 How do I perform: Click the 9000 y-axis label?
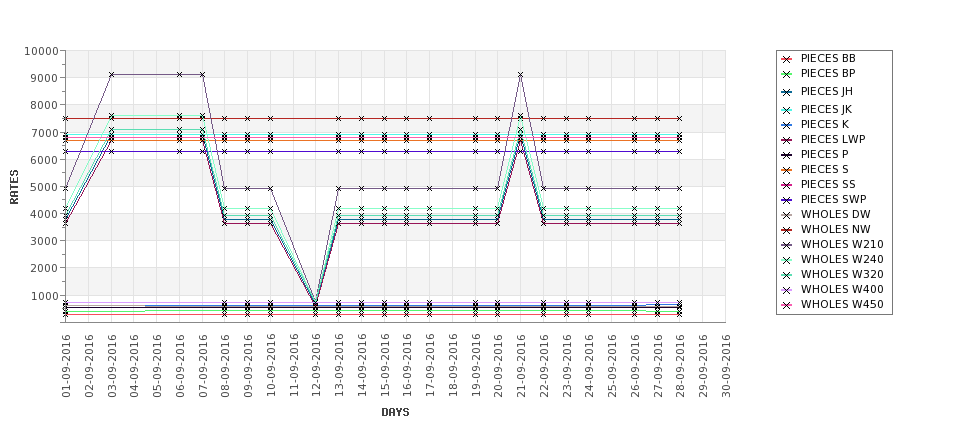pyautogui.click(x=45, y=78)
